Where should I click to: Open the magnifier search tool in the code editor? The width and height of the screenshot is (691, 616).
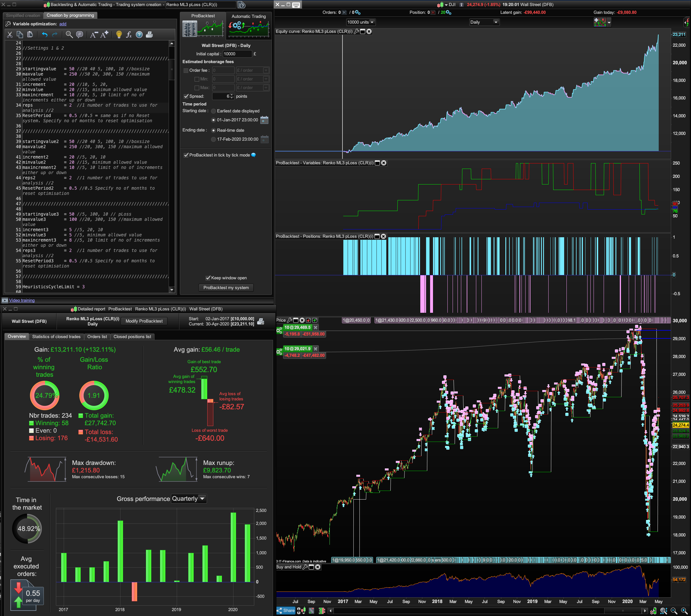click(69, 35)
